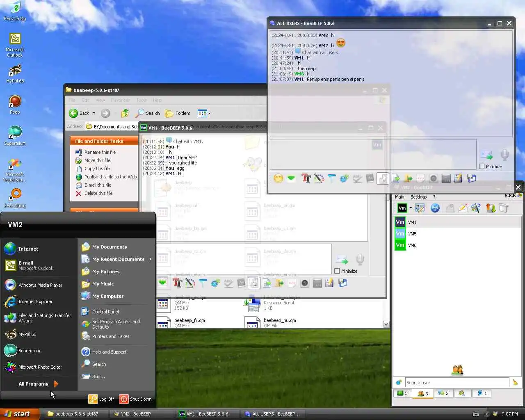Click send folder icon in VM1 chat toolbar
Image resolution: width=525 pixels, height=420 pixels.
(x=279, y=283)
